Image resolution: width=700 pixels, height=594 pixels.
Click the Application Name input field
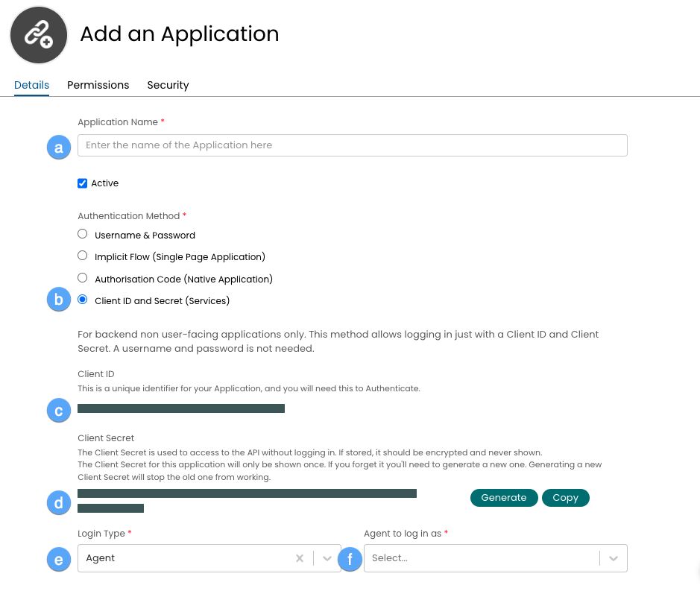tap(352, 145)
